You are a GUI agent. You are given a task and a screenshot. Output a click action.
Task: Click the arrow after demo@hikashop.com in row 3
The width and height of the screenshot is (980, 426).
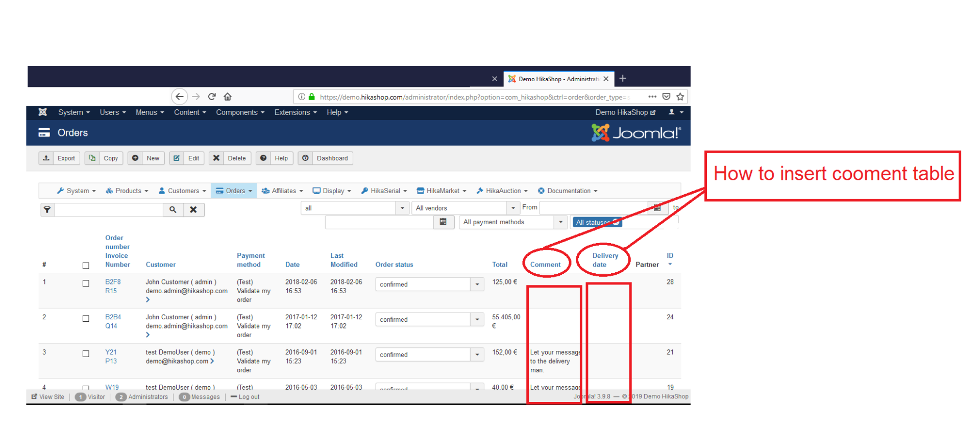212,361
